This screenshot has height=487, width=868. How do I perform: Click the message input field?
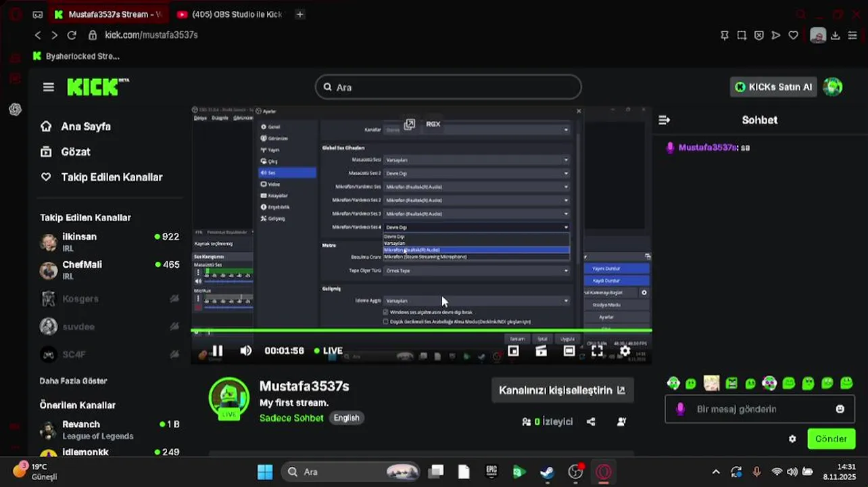[760, 409]
